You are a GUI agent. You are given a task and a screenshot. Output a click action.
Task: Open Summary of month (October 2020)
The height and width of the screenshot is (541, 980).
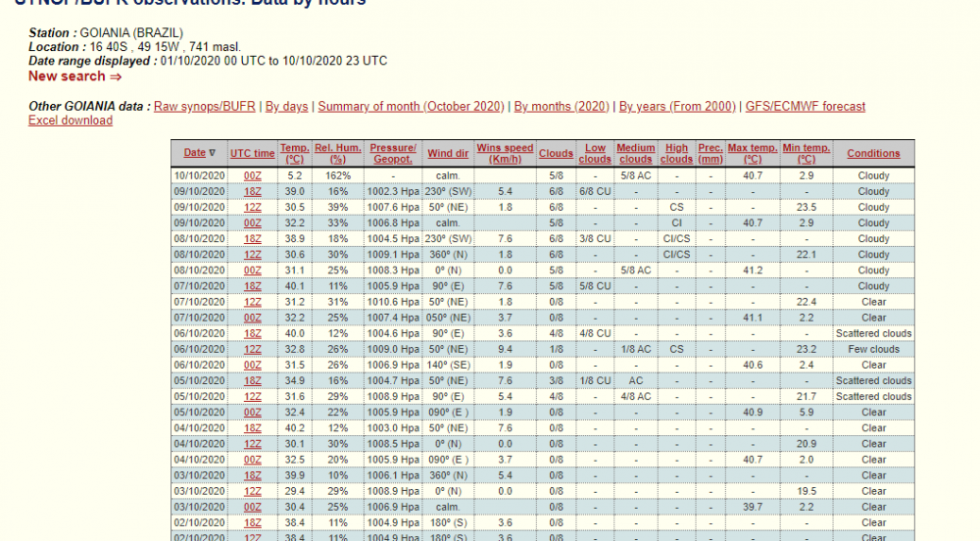click(412, 106)
